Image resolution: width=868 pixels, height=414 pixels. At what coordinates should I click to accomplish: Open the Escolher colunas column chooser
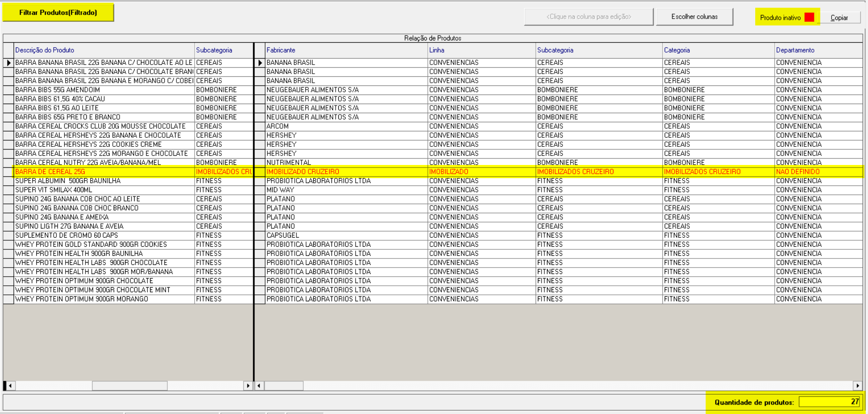(694, 17)
